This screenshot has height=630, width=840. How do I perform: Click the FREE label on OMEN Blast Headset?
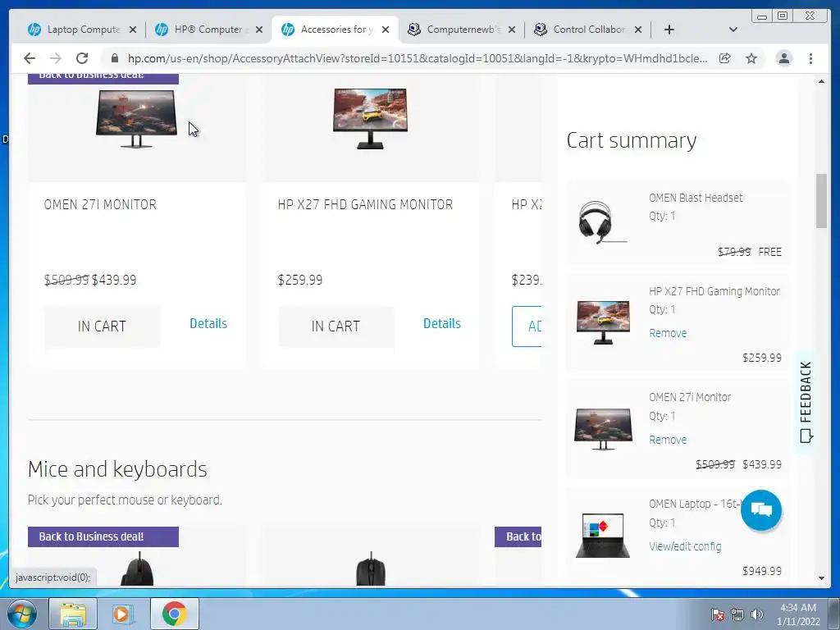tap(769, 252)
